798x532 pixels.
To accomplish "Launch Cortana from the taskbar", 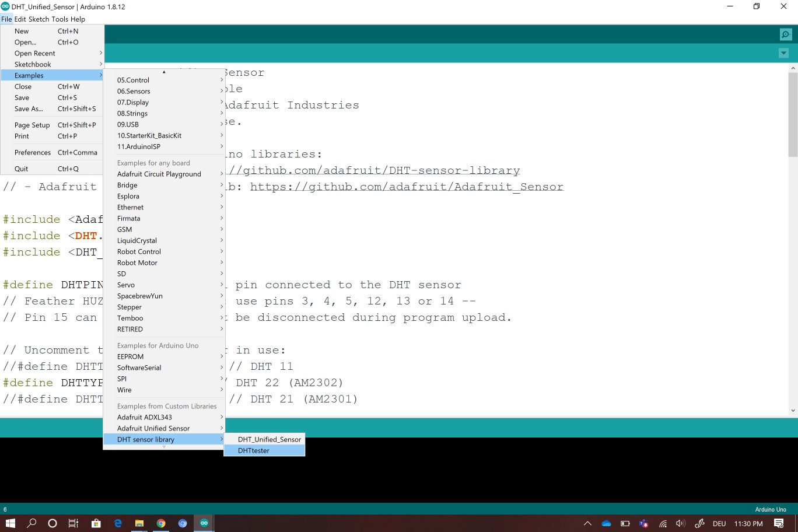I will (x=52, y=523).
